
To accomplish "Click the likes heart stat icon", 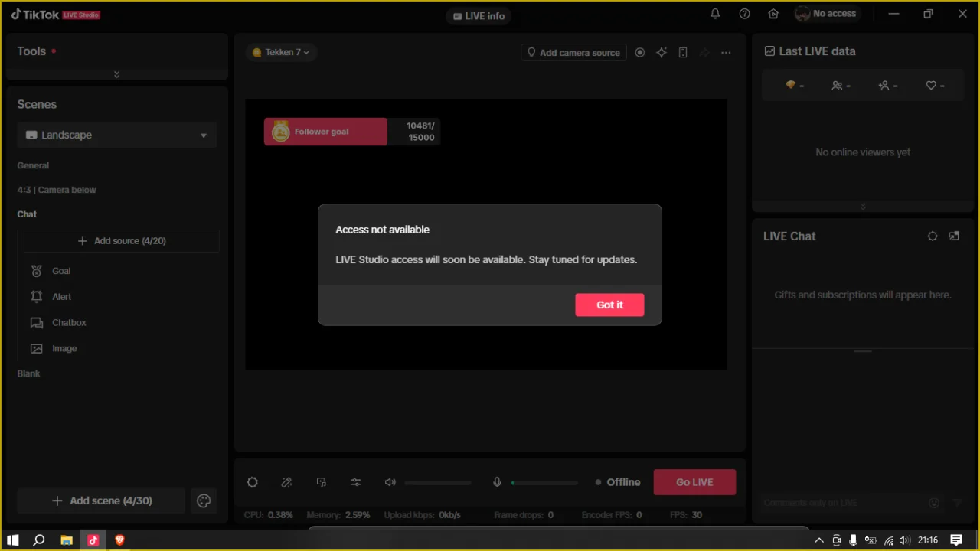I will tap(931, 86).
